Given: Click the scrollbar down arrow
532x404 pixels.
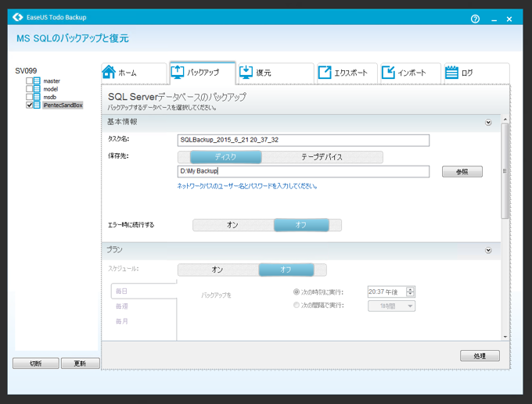Looking at the screenshot, I should tap(505, 337).
